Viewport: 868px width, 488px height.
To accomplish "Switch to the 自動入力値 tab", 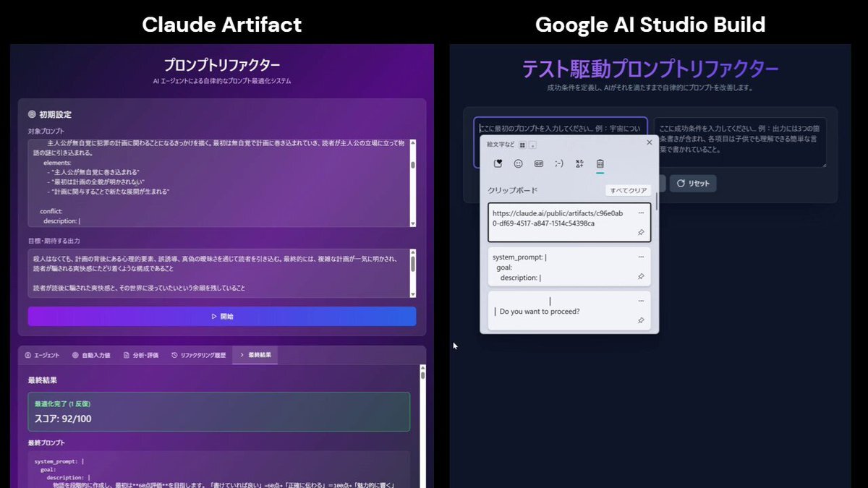I will 91,355.
